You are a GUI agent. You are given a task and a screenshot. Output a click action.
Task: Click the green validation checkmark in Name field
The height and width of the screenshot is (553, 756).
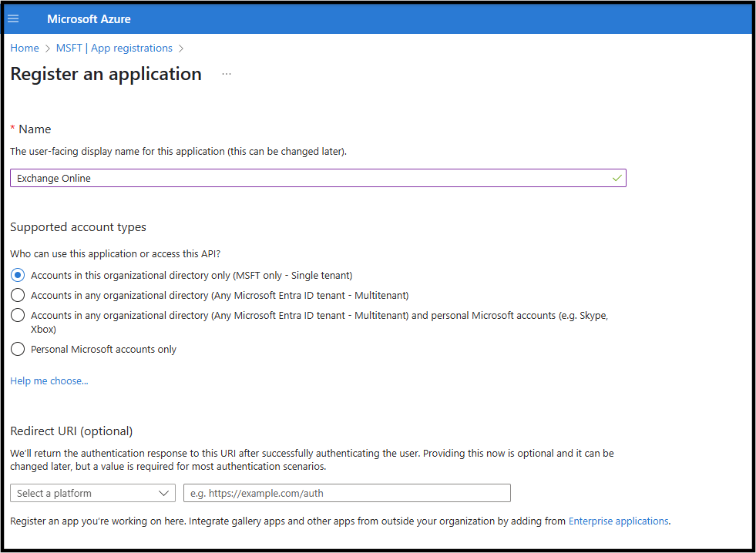[616, 177]
